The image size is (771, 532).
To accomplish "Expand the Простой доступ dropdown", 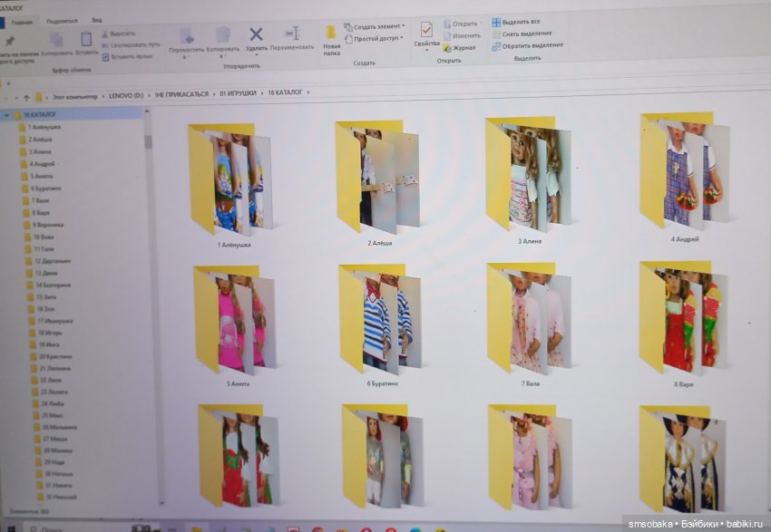I will pyautogui.click(x=377, y=39).
